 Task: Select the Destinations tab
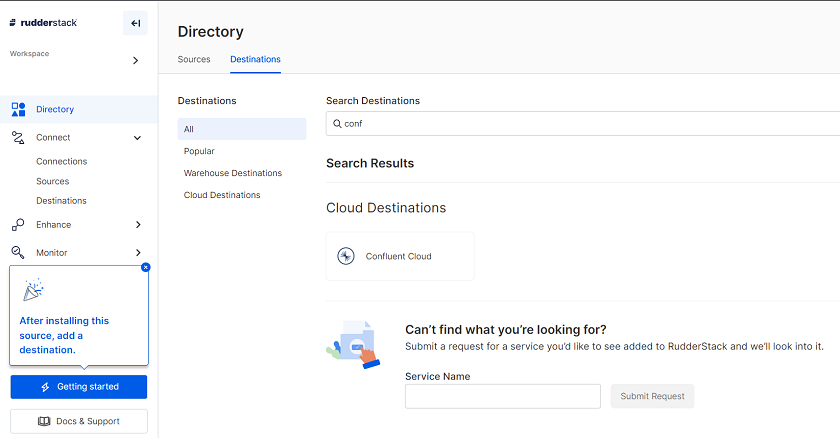click(x=255, y=59)
